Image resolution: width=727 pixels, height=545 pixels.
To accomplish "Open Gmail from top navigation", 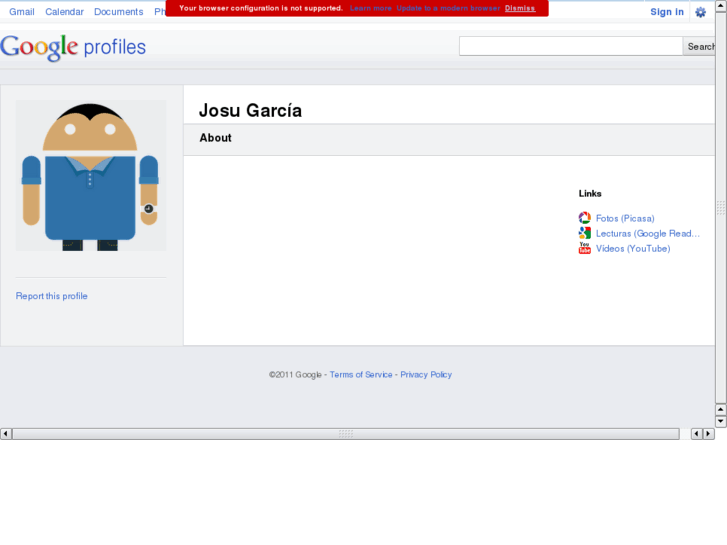I will [22, 12].
